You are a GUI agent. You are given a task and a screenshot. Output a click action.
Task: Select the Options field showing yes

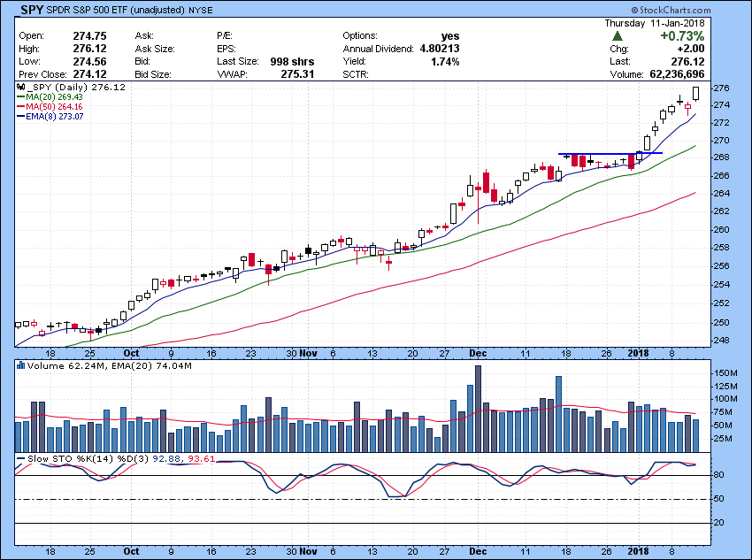(x=450, y=35)
